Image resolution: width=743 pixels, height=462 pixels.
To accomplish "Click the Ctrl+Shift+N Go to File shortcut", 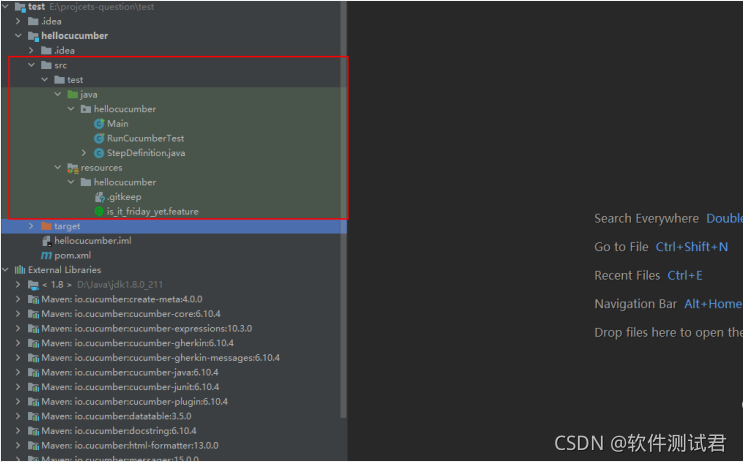I will coord(692,247).
